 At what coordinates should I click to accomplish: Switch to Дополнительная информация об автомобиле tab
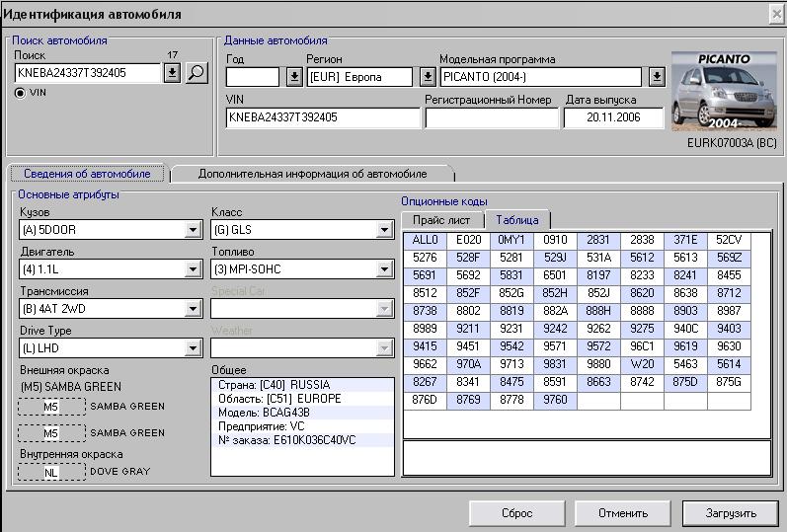tap(312, 174)
